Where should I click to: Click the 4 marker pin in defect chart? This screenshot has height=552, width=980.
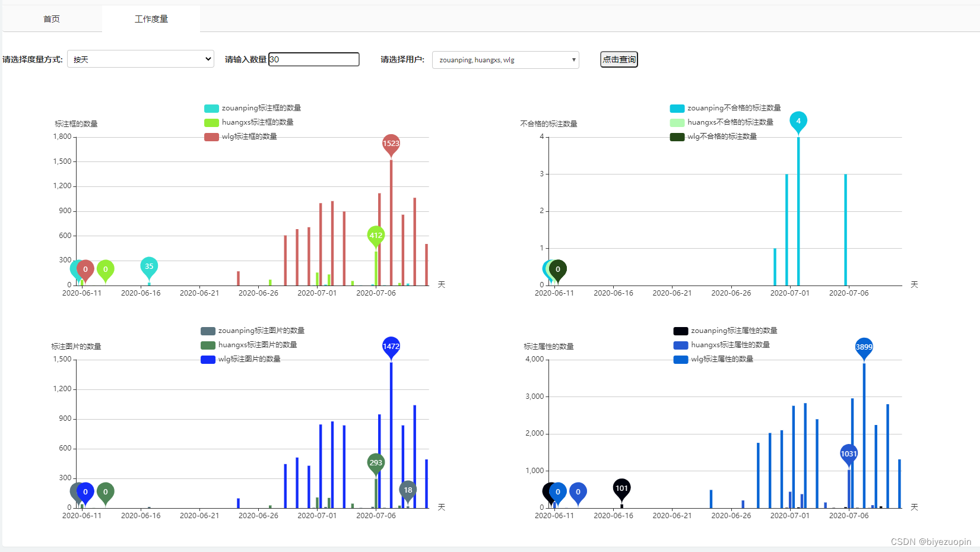point(798,122)
